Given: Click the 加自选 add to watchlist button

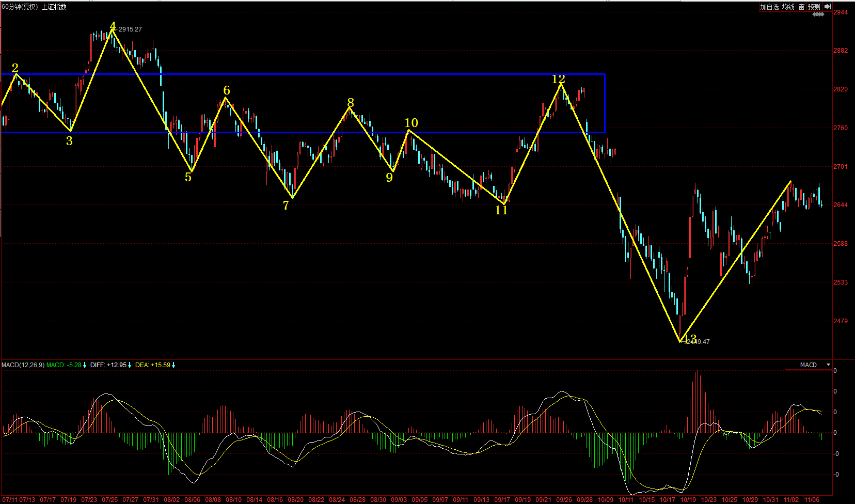Looking at the screenshot, I should click(769, 7).
